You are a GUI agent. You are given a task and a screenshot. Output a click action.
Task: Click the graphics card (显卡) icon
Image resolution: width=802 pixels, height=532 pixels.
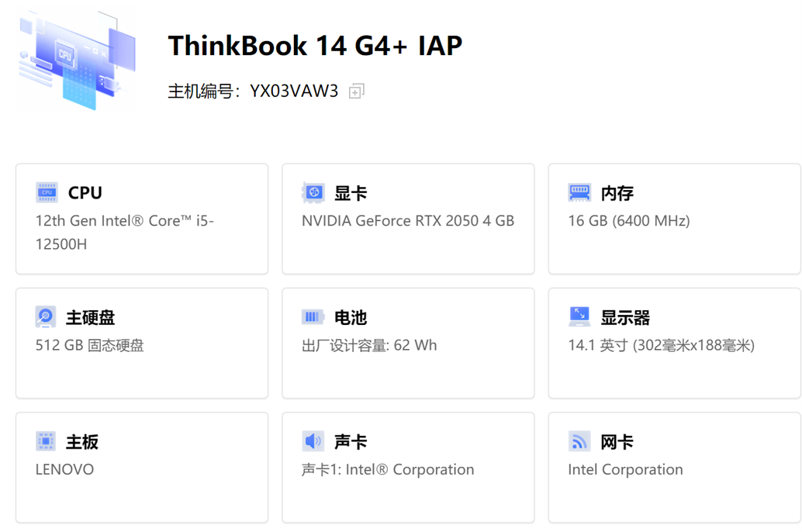click(x=313, y=192)
